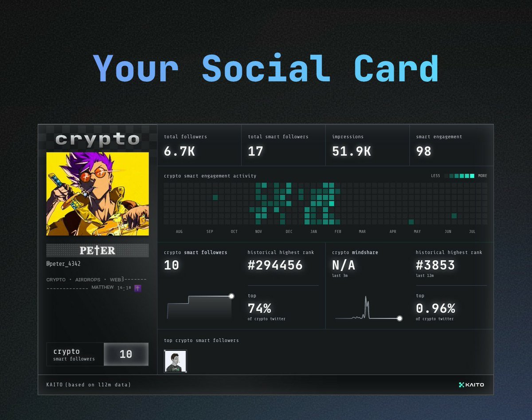This screenshot has height=420, width=532.
Task: Click the SEP month label under the heatmap
Action: tap(210, 232)
